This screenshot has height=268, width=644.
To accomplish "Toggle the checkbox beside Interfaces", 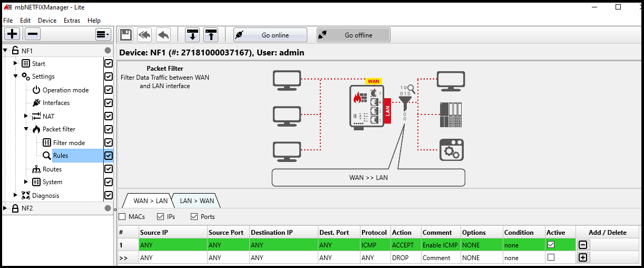I will pos(109,103).
